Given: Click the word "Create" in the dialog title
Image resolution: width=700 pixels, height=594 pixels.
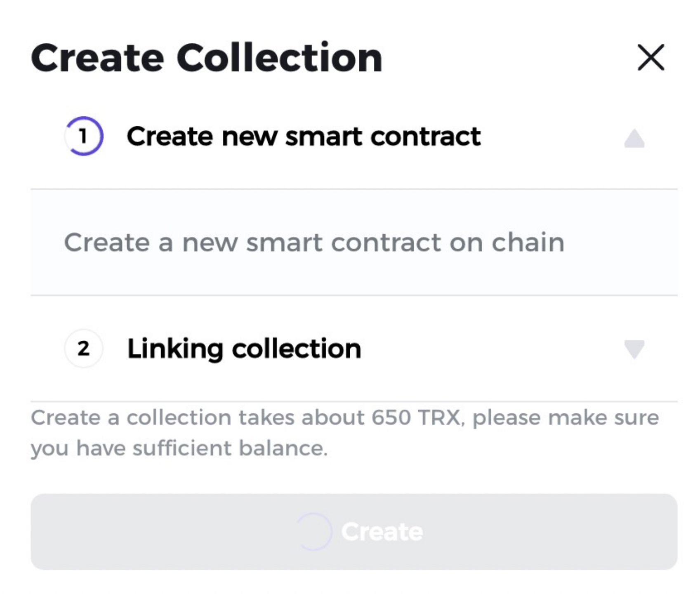Looking at the screenshot, I should pos(97,58).
